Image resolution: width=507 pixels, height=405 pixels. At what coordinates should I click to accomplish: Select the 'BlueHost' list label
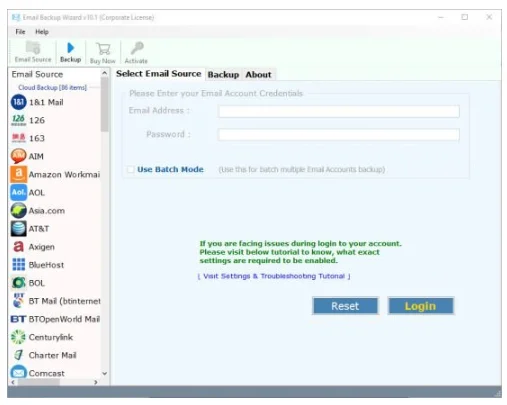tap(46, 265)
